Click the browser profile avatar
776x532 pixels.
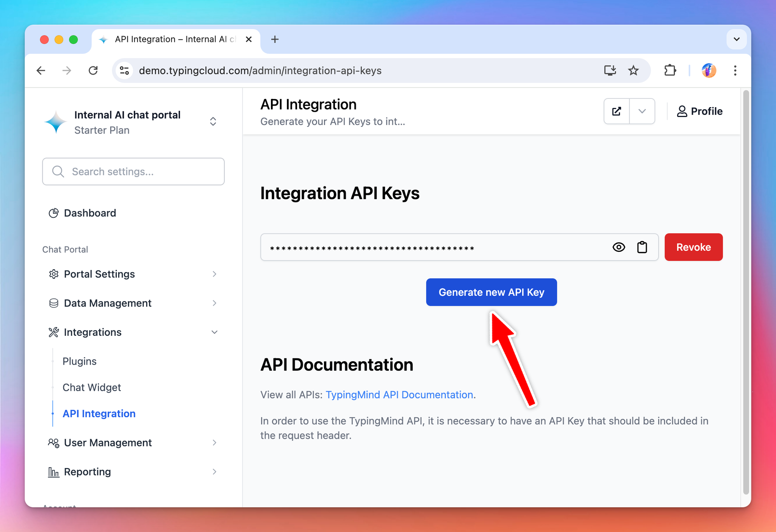click(x=709, y=70)
